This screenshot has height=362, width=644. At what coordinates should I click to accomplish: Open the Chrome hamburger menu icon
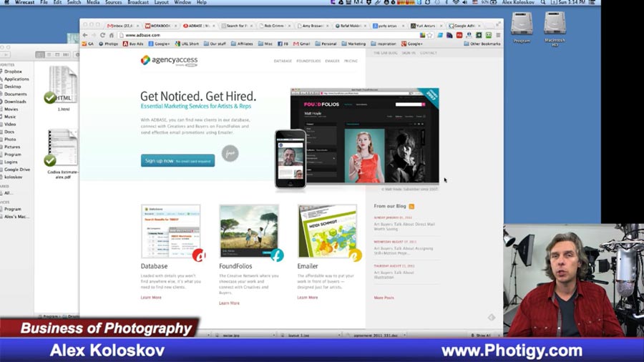tap(498, 35)
